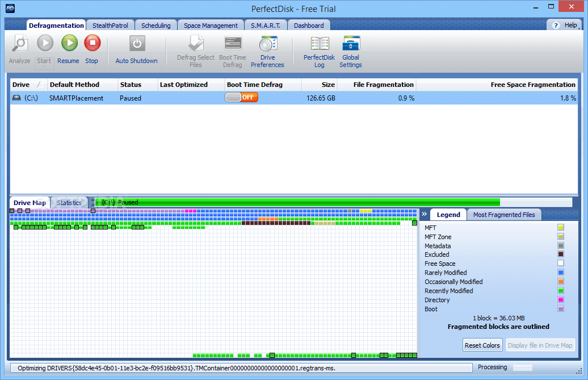Viewport: 588px width, 380px height.
Task: Sort by the Drive column header
Action: click(x=20, y=84)
